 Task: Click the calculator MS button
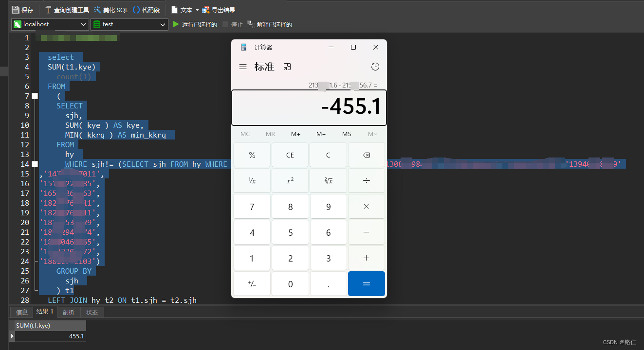pos(347,134)
